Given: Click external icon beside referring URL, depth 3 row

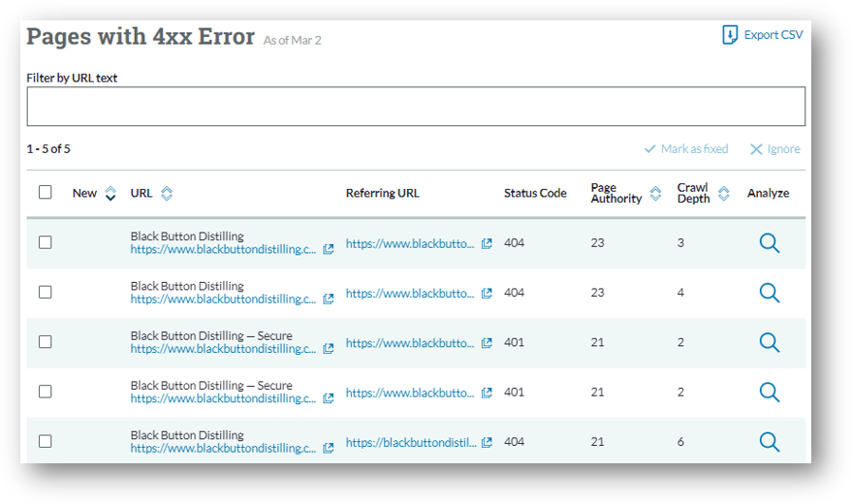Looking at the screenshot, I should pyautogui.click(x=487, y=243).
